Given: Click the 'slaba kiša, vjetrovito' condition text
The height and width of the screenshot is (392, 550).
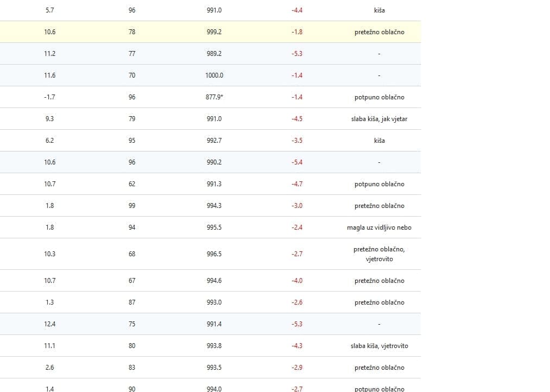Looking at the screenshot, I should (x=379, y=346).
